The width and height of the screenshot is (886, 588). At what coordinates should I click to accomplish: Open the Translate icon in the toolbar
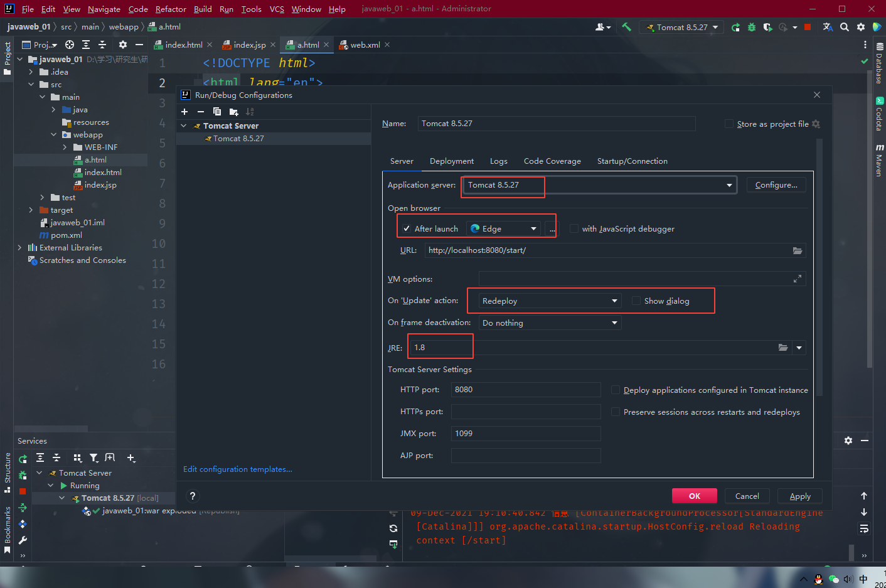[828, 27]
